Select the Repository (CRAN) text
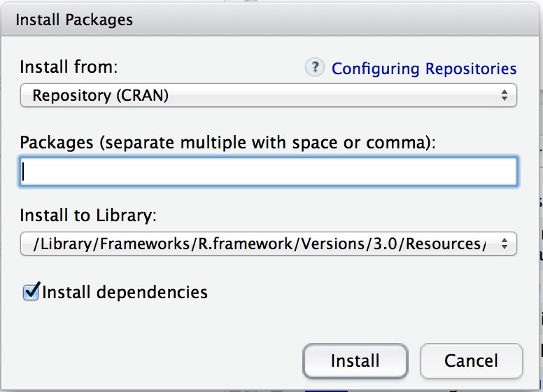 tap(101, 95)
